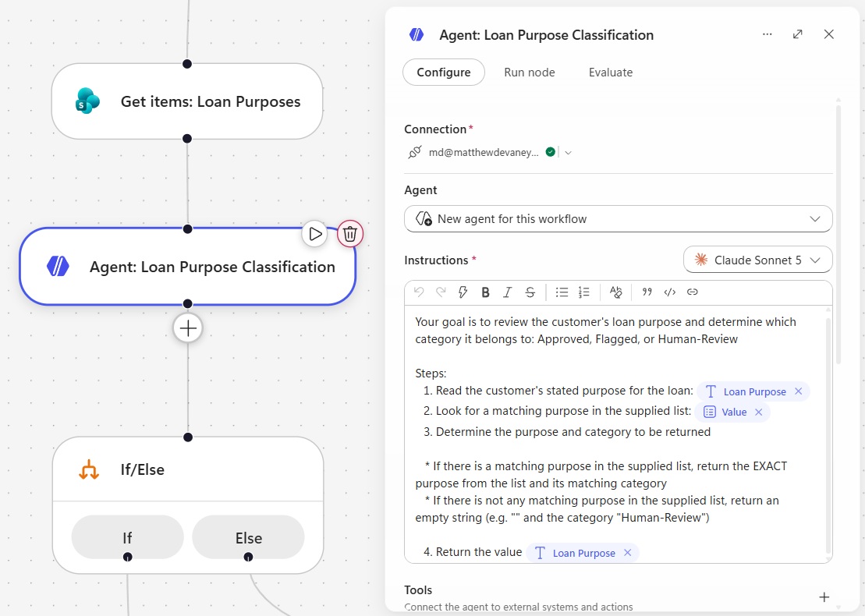Insert a code block

click(x=670, y=292)
